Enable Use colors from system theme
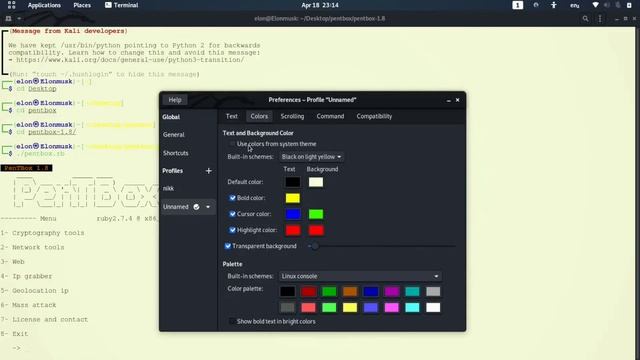The height and width of the screenshot is (360, 640). pyautogui.click(x=232, y=144)
